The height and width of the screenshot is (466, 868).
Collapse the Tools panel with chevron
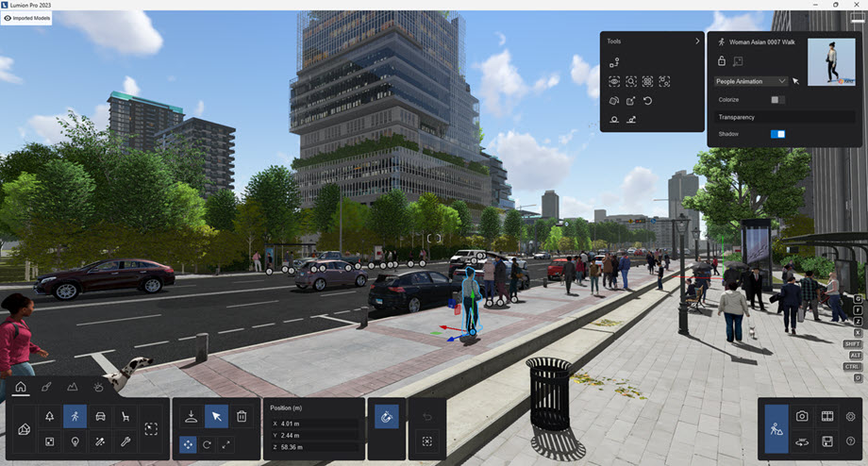(x=697, y=42)
